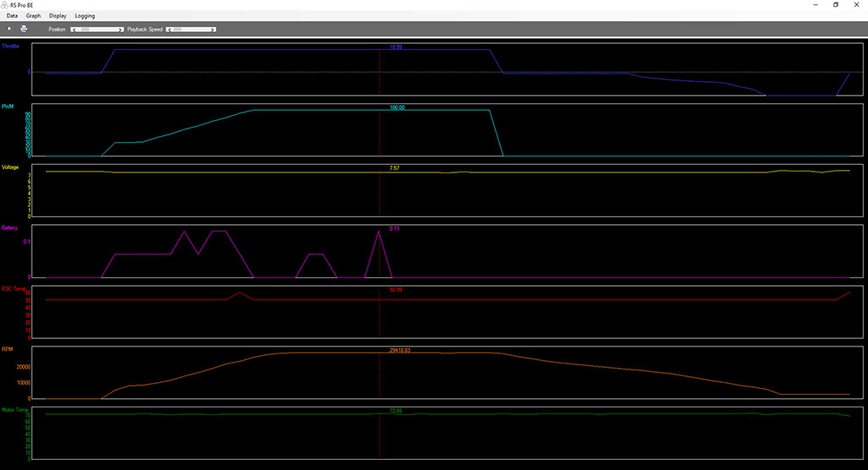This screenshot has height=470, width=868.
Task: Click the restore-down window button
Action: [x=836, y=4]
